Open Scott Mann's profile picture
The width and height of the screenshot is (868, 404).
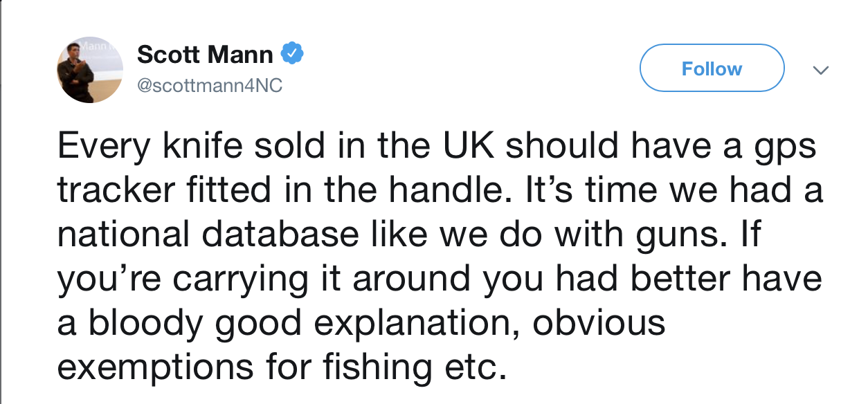[x=90, y=70]
